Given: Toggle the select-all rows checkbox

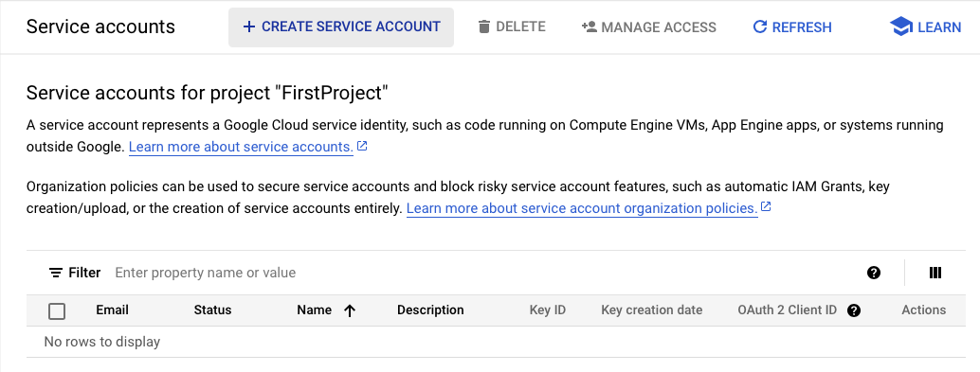Looking at the screenshot, I should click(57, 310).
